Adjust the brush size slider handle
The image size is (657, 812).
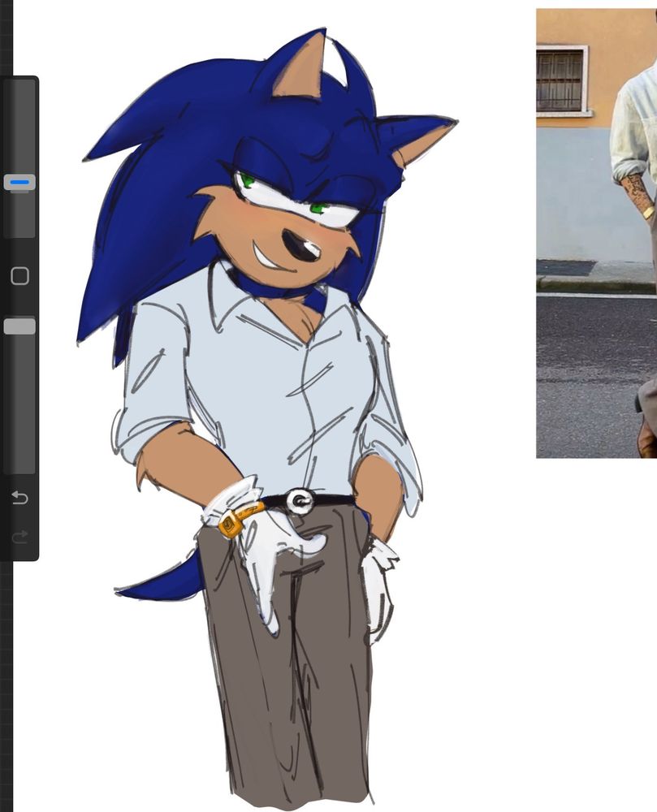coord(19,183)
